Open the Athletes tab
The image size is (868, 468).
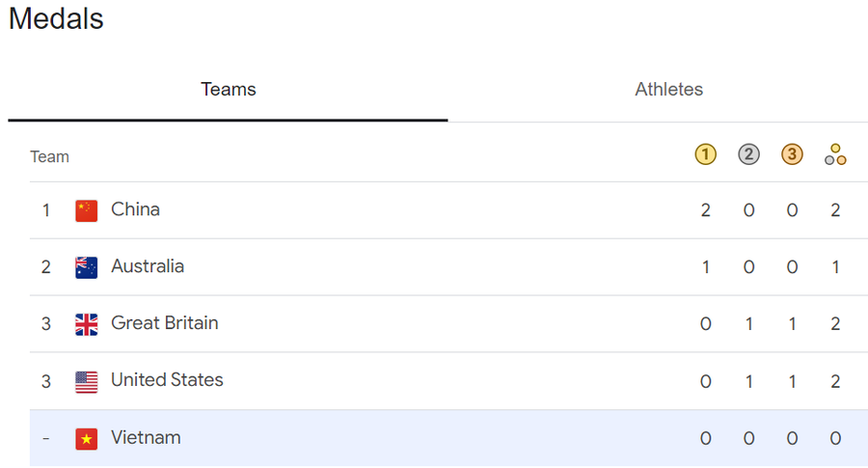pyautogui.click(x=668, y=90)
